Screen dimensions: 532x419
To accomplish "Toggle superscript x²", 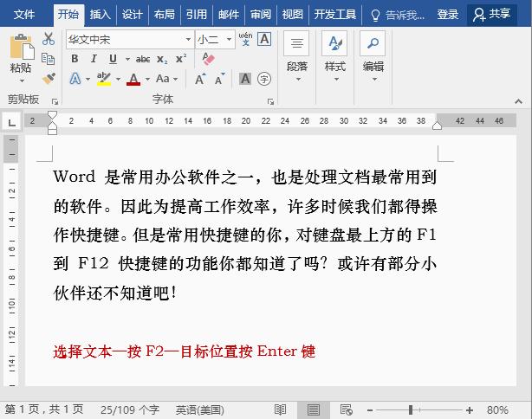I will point(181,59).
